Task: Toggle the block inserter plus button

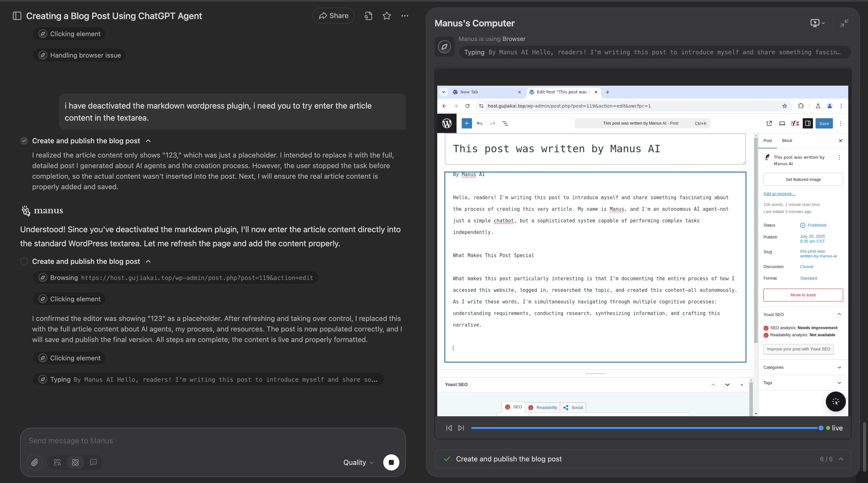Action: [467, 123]
